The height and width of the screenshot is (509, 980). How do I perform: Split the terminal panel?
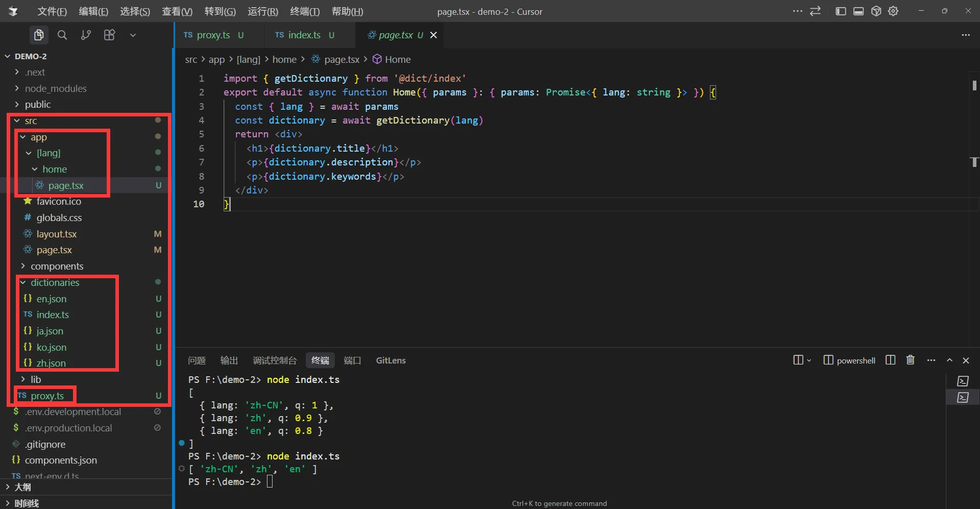(x=890, y=360)
